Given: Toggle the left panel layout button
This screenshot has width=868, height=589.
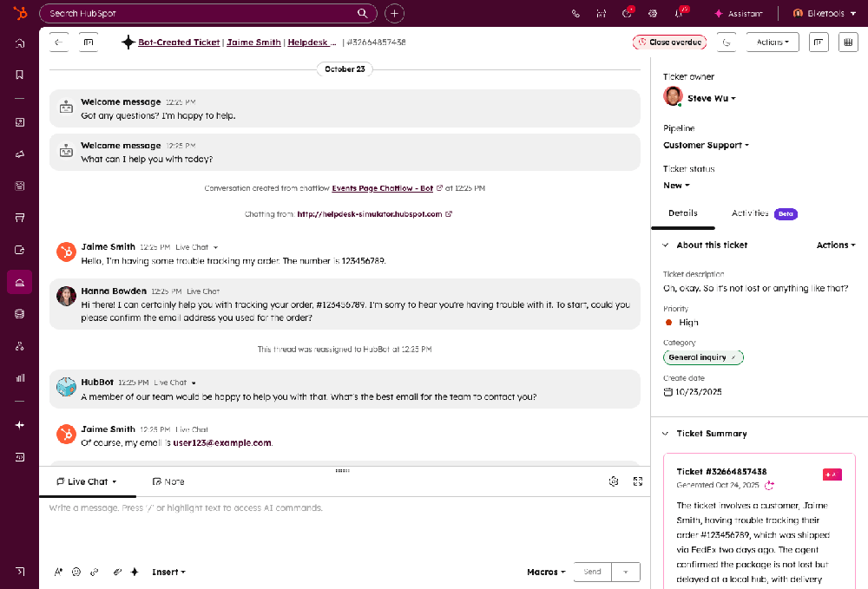Looking at the screenshot, I should [x=88, y=42].
